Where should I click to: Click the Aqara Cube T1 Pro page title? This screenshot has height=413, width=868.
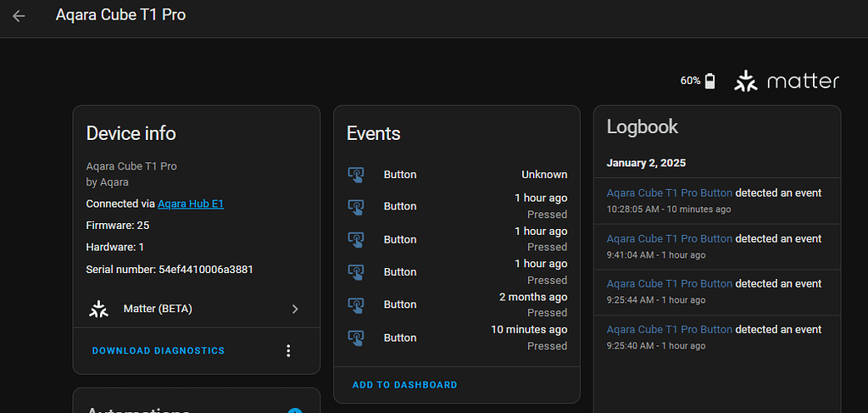[x=120, y=15]
